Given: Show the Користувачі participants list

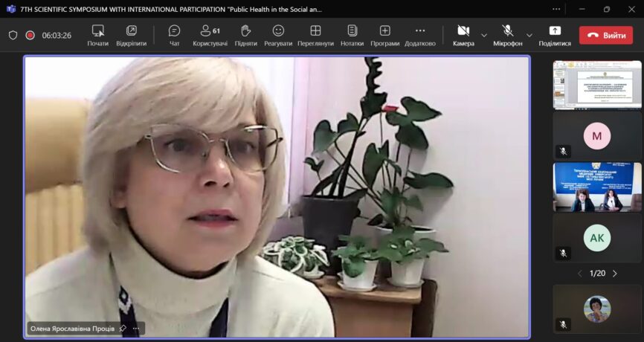Looking at the screenshot, I should click(210, 34).
